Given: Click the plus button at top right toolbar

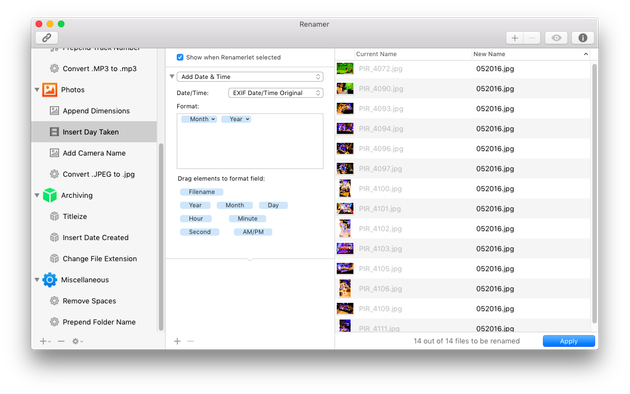Looking at the screenshot, I should pyautogui.click(x=514, y=38).
